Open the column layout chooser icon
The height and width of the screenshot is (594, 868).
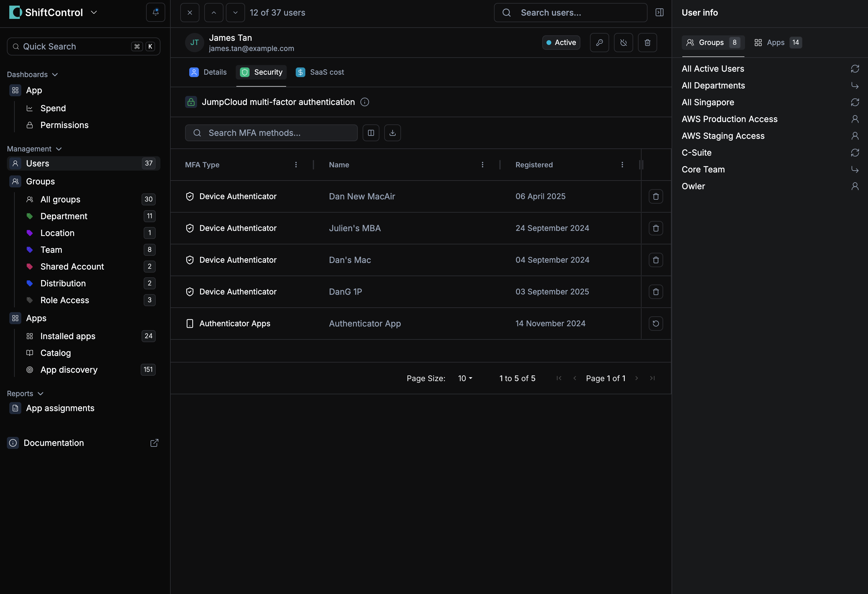370,133
